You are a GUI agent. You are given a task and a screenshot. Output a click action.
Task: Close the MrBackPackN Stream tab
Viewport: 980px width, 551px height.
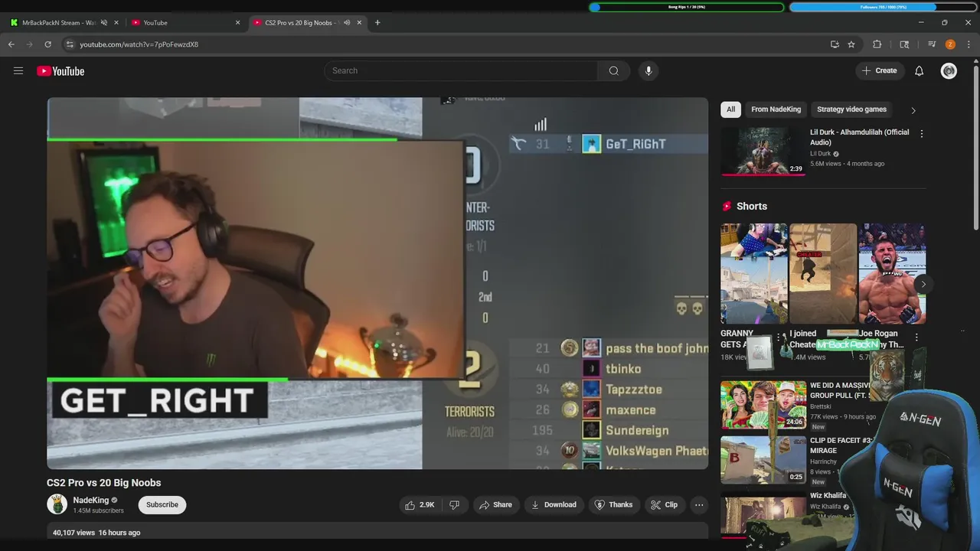[x=116, y=23]
